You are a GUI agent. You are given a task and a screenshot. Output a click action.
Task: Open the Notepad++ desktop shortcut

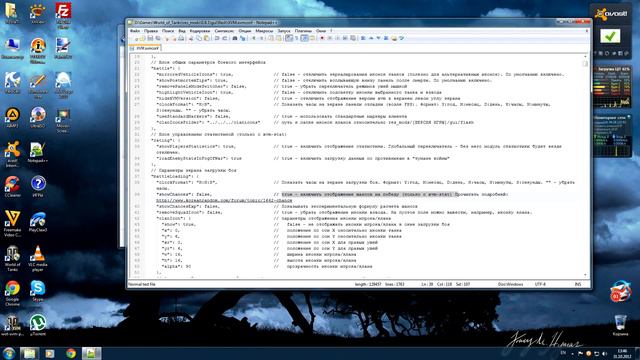[x=38, y=152]
